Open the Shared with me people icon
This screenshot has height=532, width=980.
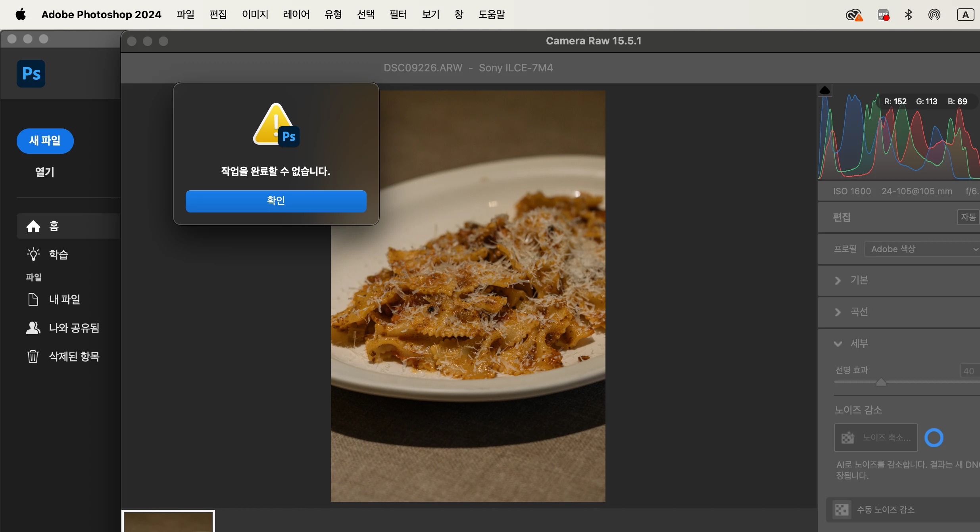(x=33, y=328)
